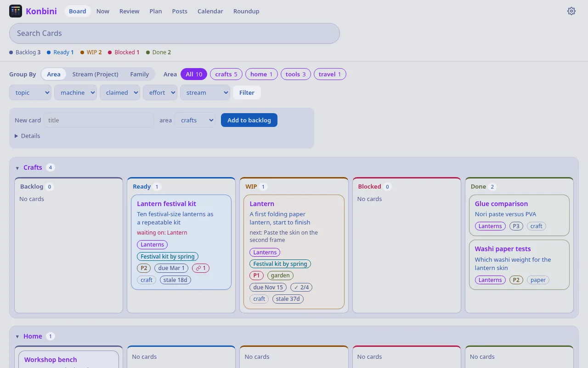
Task: Open the claimed filter dropdown
Action: tap(120, 92)
